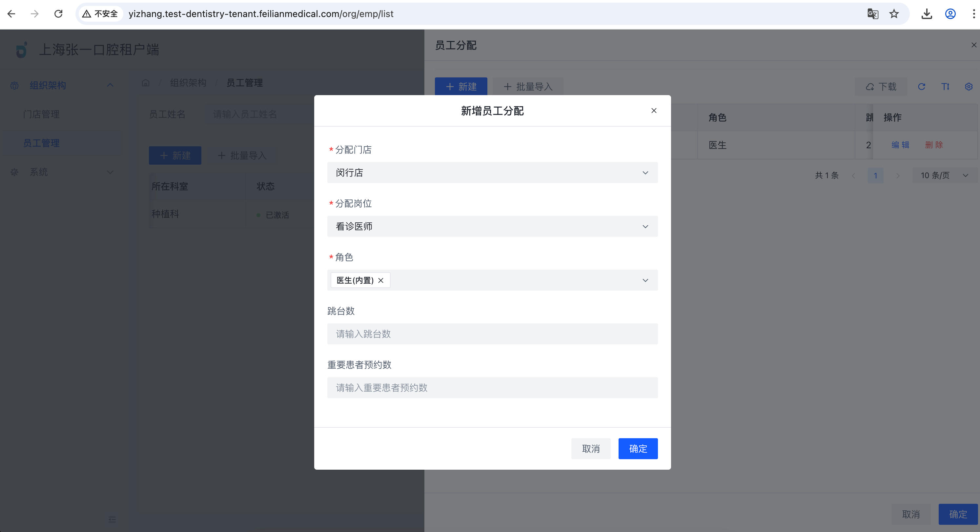Click 取消 at the drawer bottom
980x532 pixels.
pos(911,515)
